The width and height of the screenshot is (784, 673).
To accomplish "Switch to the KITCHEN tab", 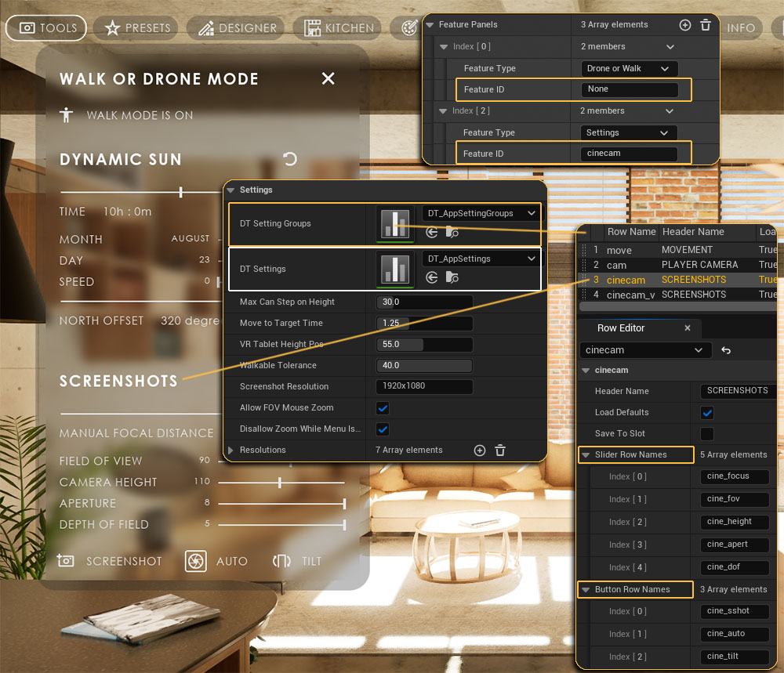I will coord(339,28).
